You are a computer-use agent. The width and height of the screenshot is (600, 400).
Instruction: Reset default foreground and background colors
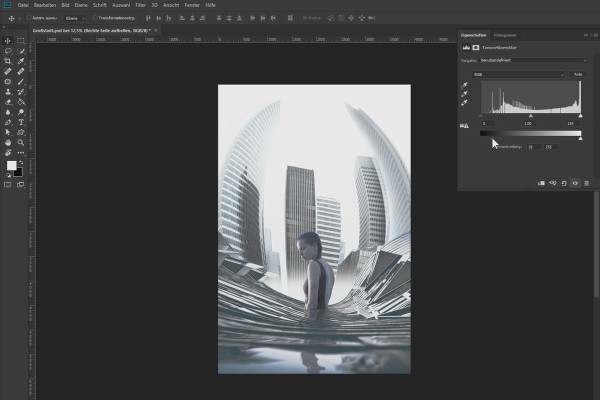pos(8,175)
